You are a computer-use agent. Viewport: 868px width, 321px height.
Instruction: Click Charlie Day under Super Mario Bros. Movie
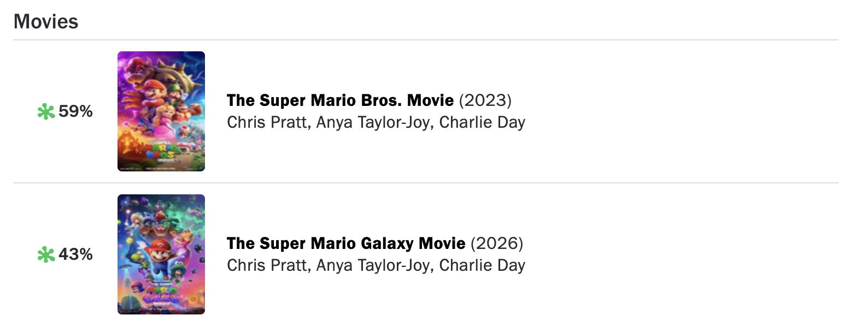point(482,122)
